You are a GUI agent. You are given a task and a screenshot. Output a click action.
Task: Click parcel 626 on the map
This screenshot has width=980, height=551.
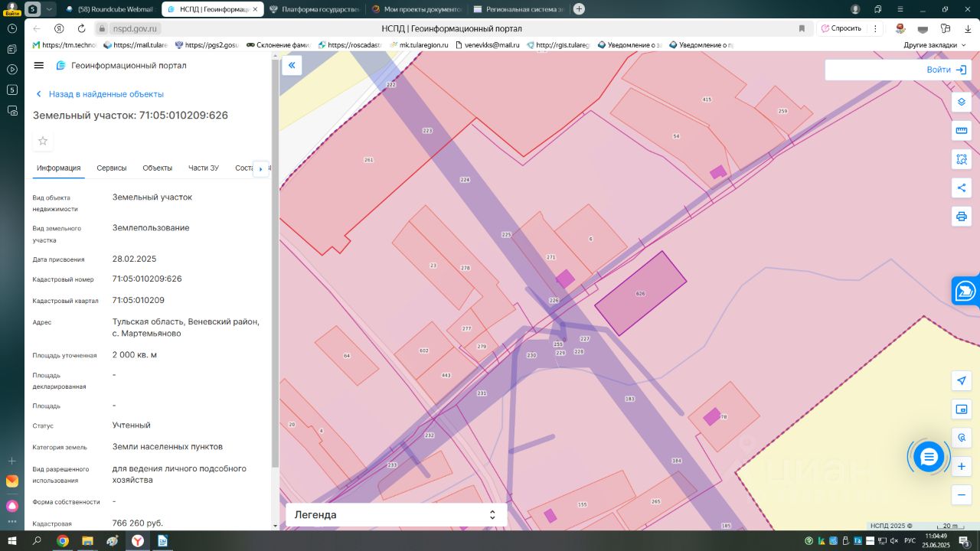pyautogui.click(x=640, y=293)
